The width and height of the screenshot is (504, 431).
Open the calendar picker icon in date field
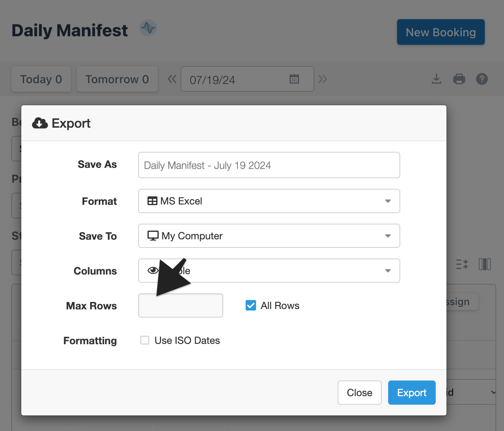(294, 79)
